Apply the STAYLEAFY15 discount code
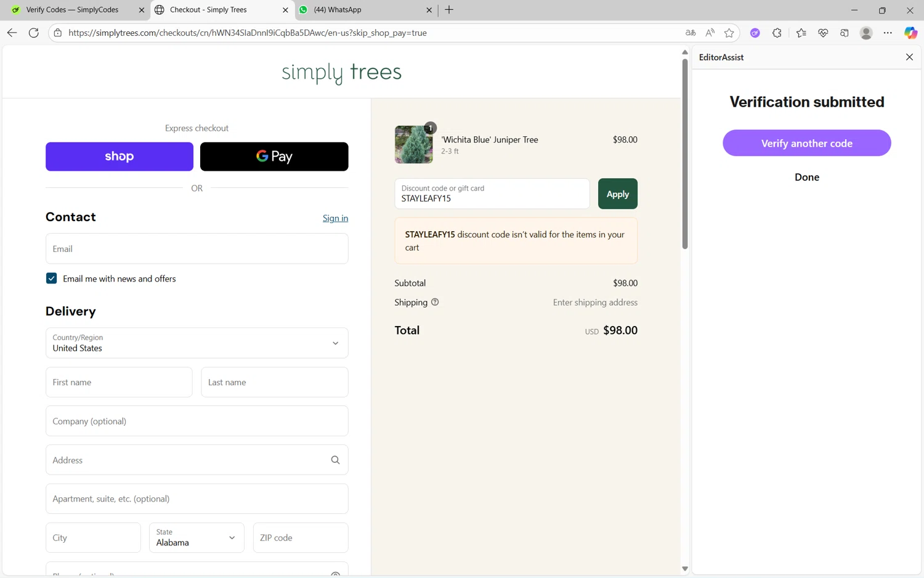Viewport: 924px width, 578px height. [617, 194]
